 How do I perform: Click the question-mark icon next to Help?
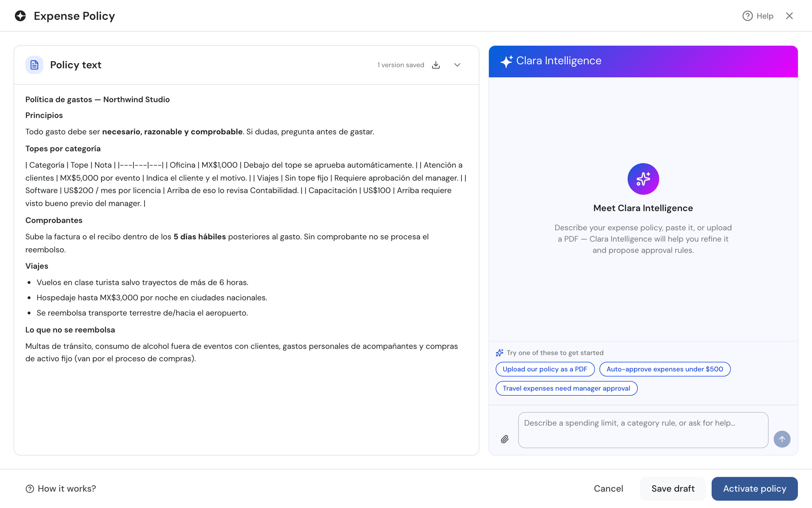point(747,16)
